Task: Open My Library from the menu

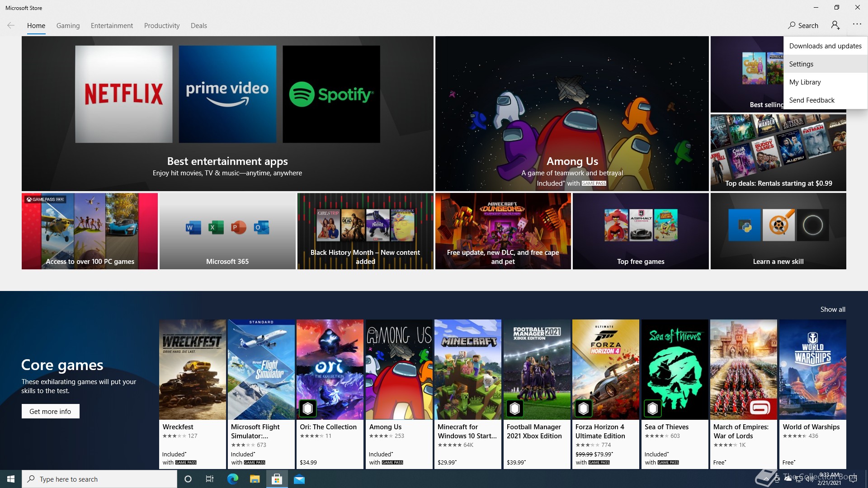Action: (x=825, y=82)
